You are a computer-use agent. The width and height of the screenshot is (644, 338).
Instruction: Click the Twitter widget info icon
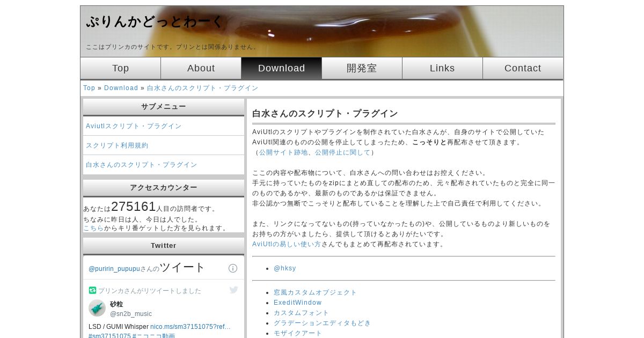pos(233,268)
